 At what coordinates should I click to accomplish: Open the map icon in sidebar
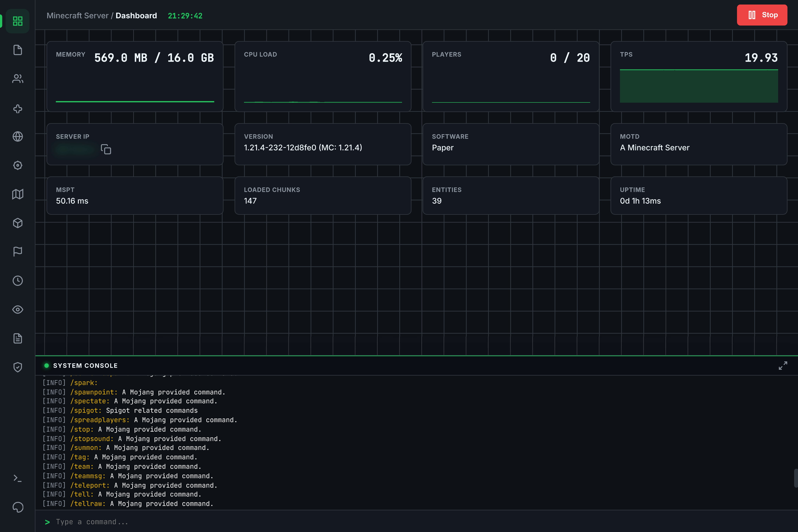(18, 194)
